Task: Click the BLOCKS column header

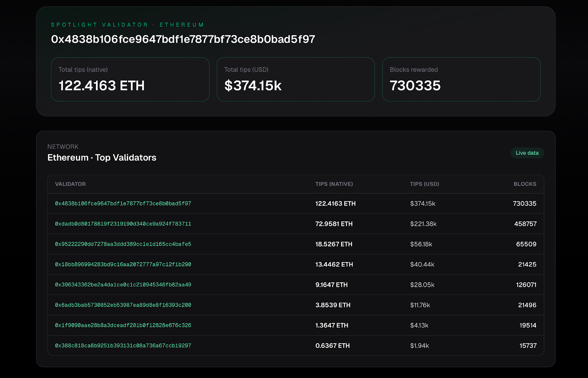Action: pos(524,184)
